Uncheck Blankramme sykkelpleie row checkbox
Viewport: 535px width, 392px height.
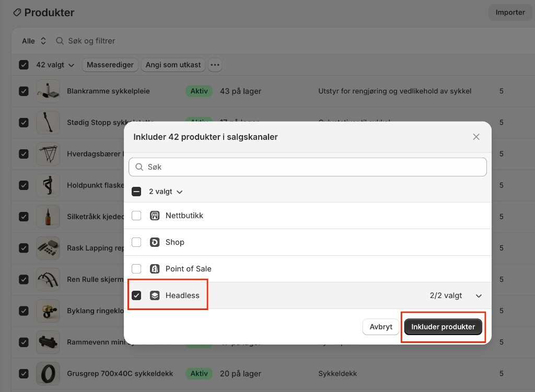point(24,91)
